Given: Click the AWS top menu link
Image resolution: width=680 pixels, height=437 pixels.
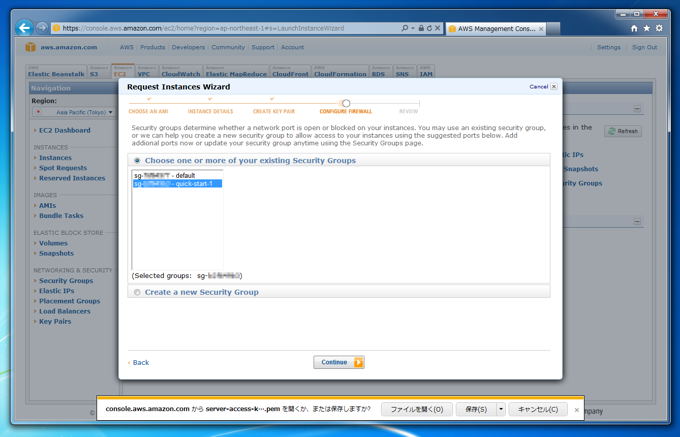Looking at the screenshot, I should (127, 47).
